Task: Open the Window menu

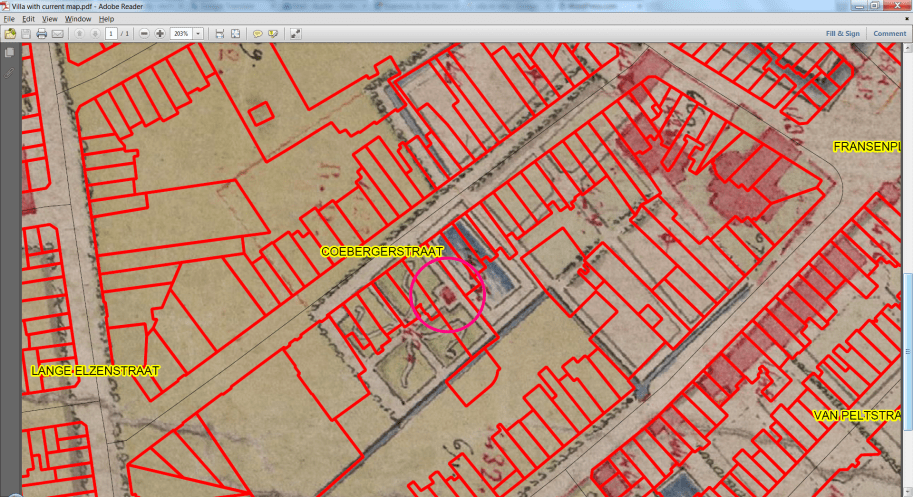Action: (77, 19)
